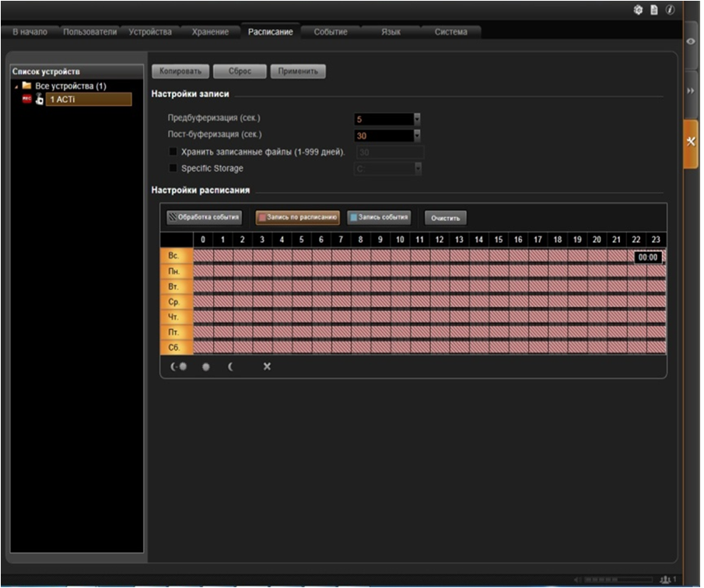Open the settings gear icon in top bar

(638, 10)
